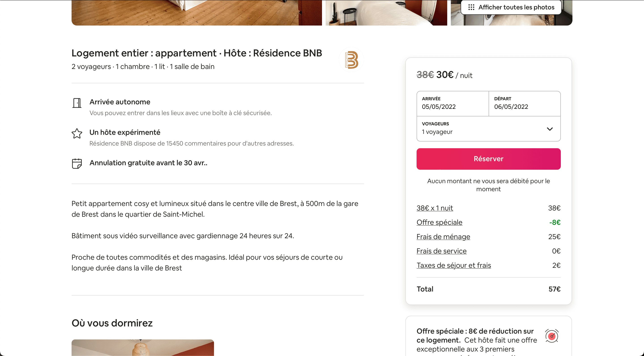Viewport: 644px width, 356px height.
Task: Click the wooden floor photo at top left
Action: coord(197,13)
